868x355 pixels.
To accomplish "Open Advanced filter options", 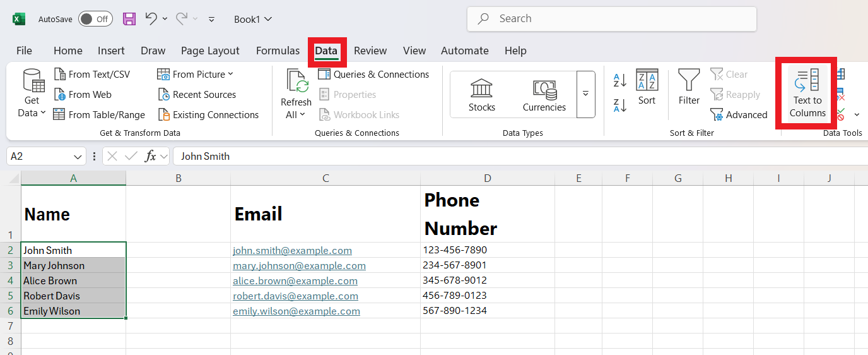I will tap(739, 115).
